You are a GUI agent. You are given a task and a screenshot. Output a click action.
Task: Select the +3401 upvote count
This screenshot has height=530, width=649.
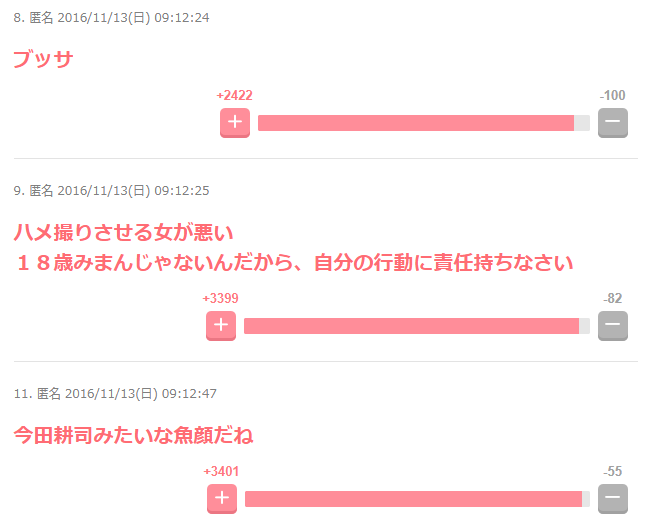[221, 471]
